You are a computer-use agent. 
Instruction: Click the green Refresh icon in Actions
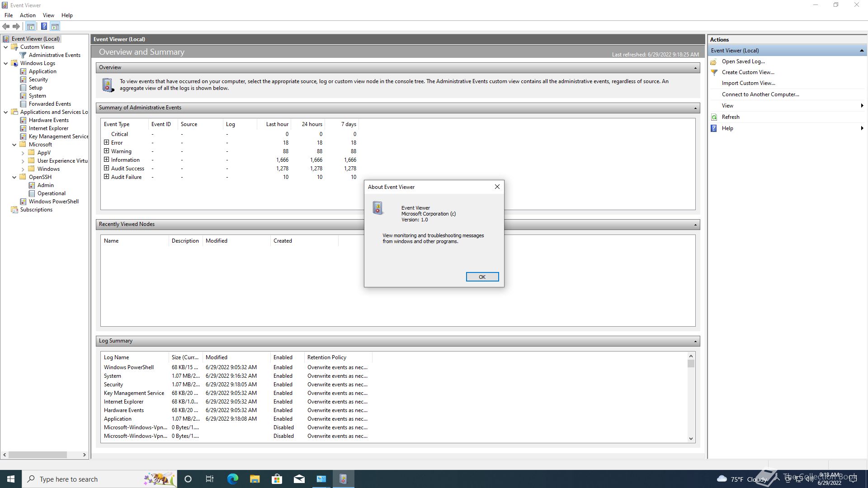[x=714, y=117]
